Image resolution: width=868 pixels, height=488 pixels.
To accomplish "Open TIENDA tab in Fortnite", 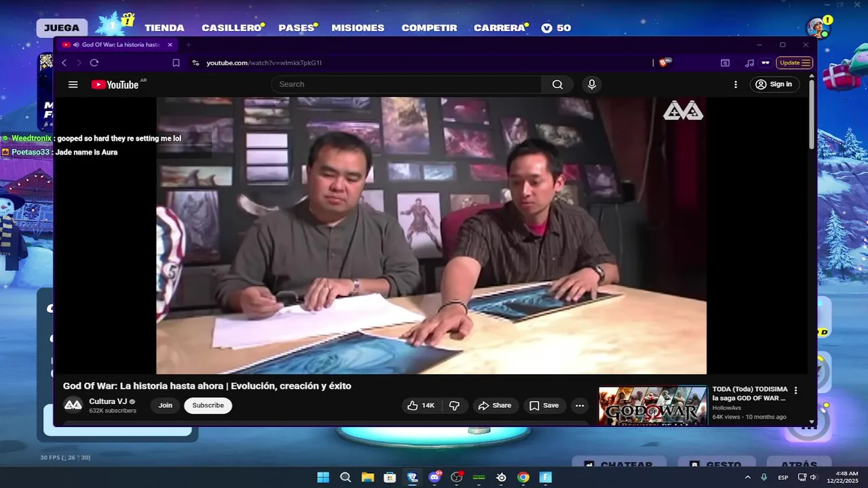I will click(164, 28).
